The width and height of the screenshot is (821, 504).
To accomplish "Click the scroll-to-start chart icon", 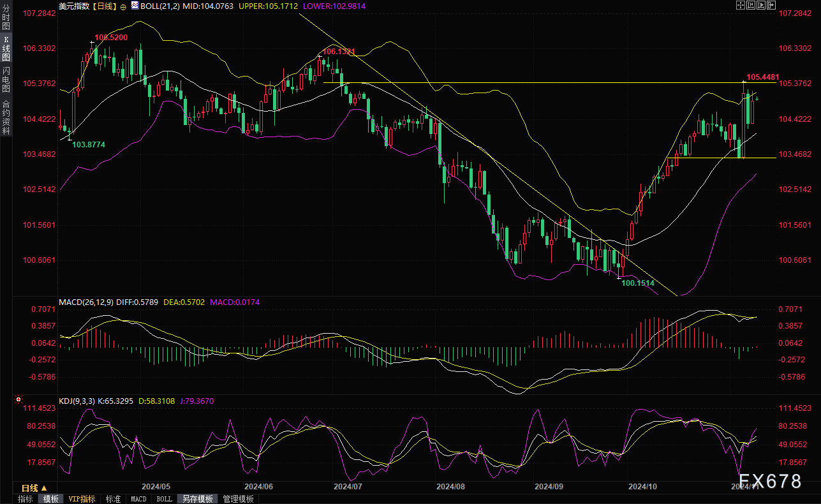I will click(752, 5).
